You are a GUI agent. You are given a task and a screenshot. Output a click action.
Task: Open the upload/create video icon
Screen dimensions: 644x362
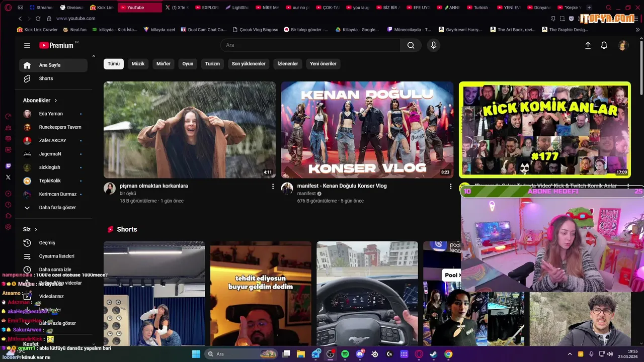click(588, 45)
